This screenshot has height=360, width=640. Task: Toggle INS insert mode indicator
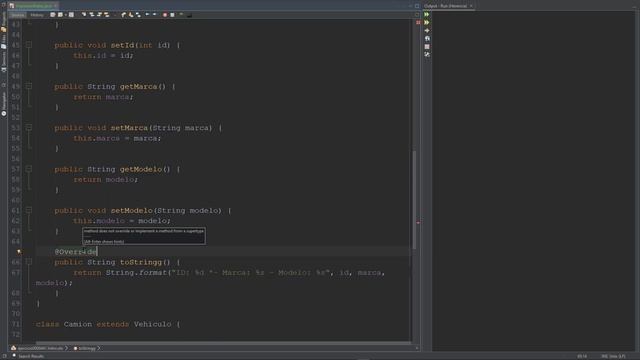pyautogui.click(x=605, y=356)
